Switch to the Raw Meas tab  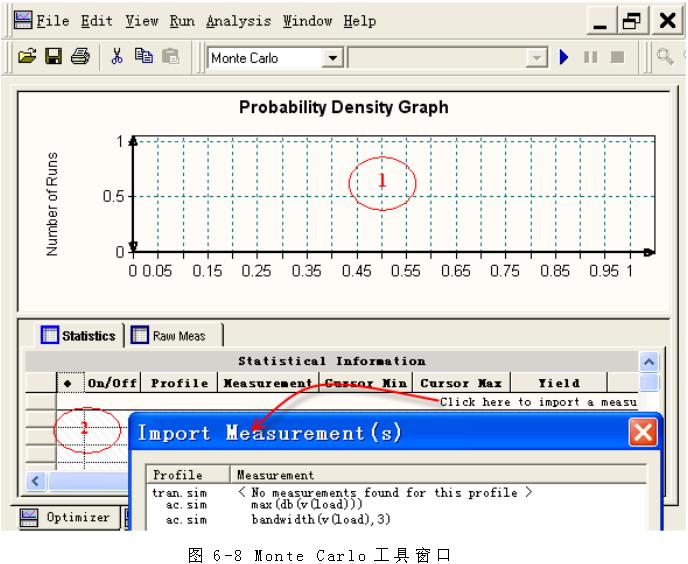click(x=174, y=336)
